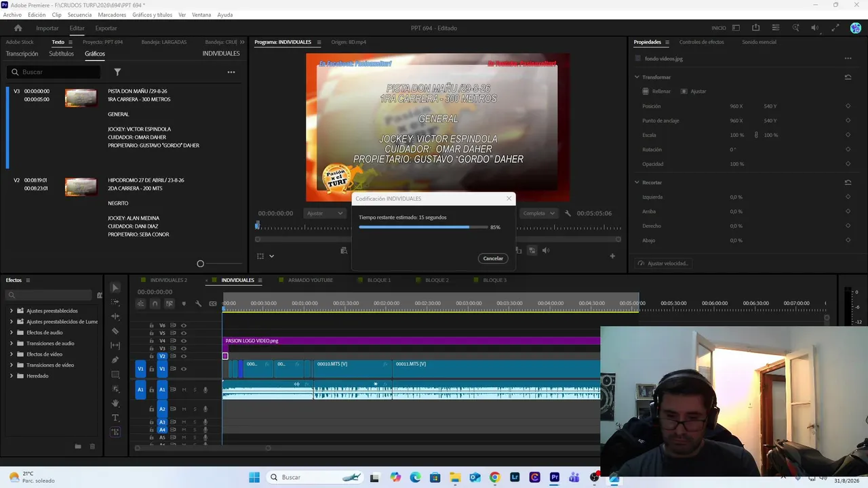The height and width of the screenshot is (488, 868).
Task: Open the Windows Start menu
Action: click(254, 477)
